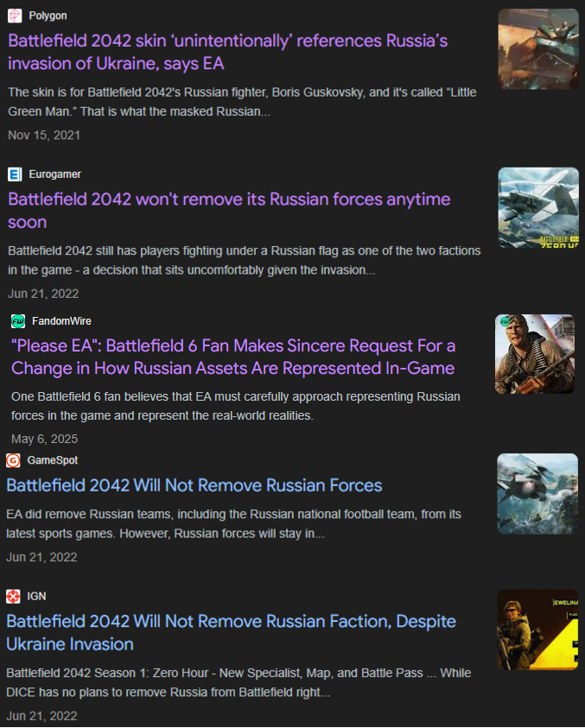Click the FandomWire source name

(62, 321)
